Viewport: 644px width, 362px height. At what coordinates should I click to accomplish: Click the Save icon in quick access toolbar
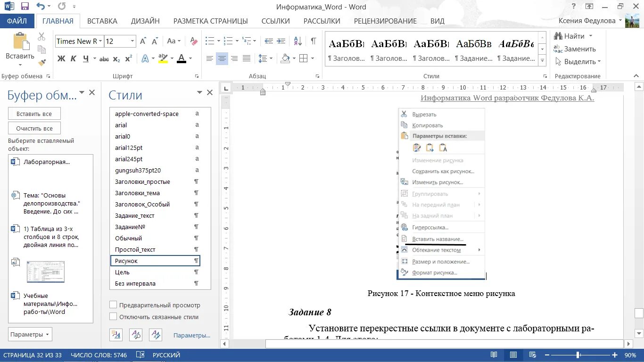tap(25, 7)
